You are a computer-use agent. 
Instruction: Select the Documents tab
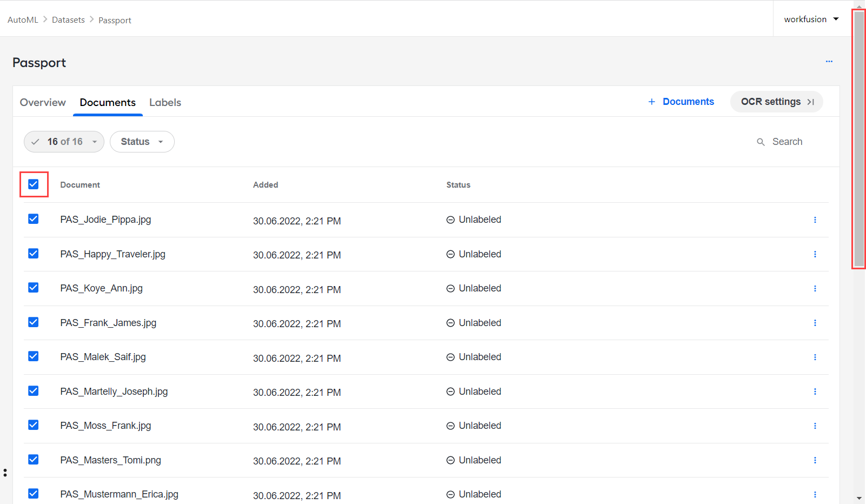pos(108,102)
